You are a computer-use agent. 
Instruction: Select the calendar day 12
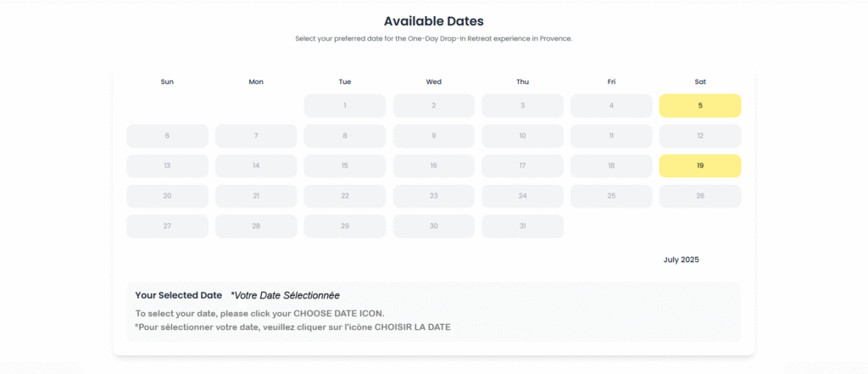(699, 136)
